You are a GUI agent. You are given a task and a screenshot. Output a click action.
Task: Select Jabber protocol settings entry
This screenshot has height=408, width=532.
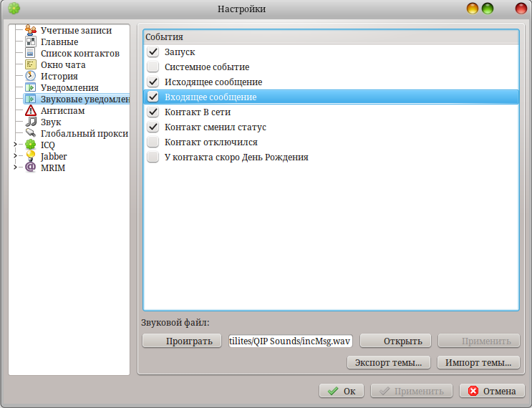click(x=54, y=156)
